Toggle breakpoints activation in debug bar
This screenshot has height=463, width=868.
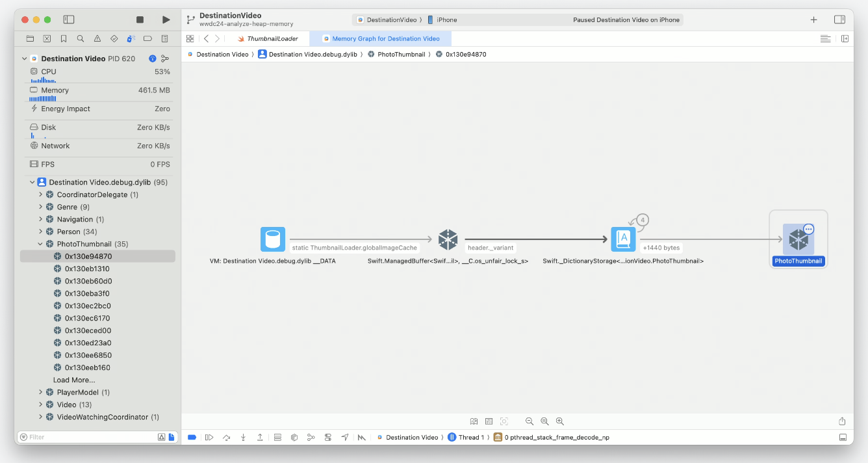(192, 437)
